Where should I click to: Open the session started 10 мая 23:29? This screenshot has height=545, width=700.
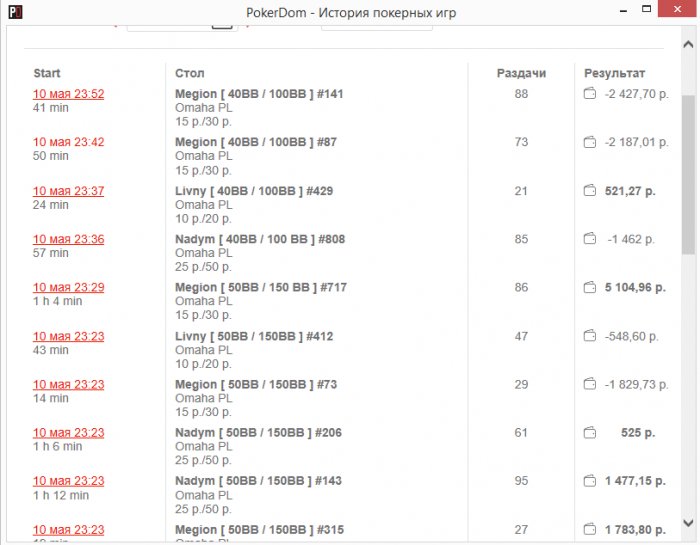[68, 287]
